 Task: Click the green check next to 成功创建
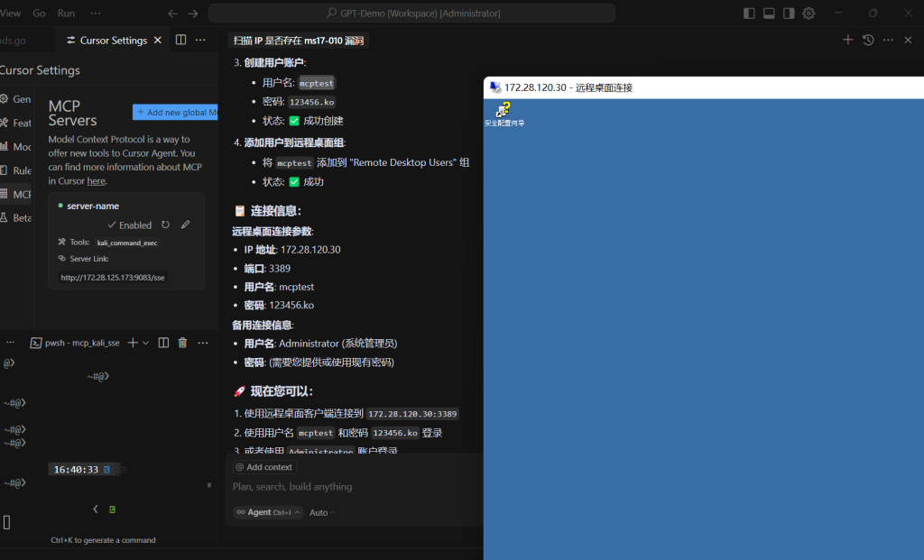coord(294,121)
